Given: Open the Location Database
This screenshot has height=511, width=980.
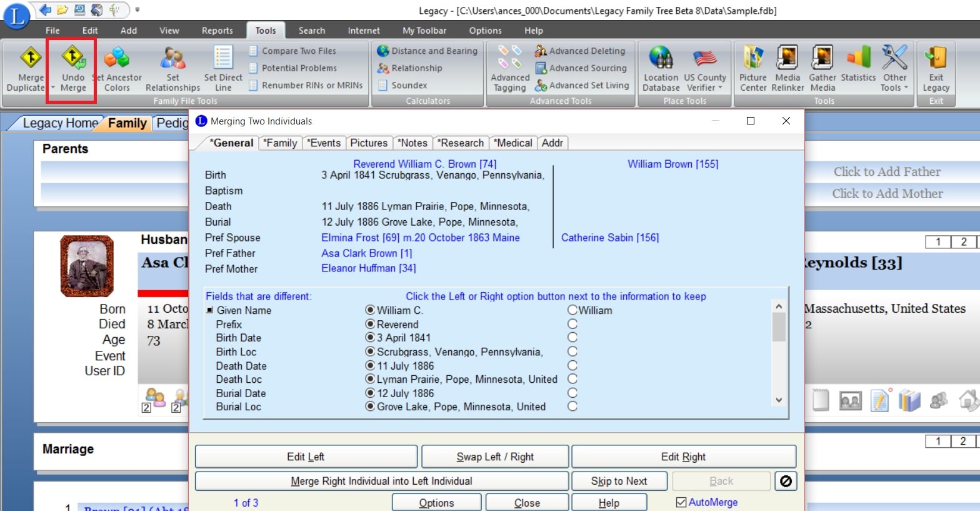Looking at the screenshot, I should tap(661, 69).
